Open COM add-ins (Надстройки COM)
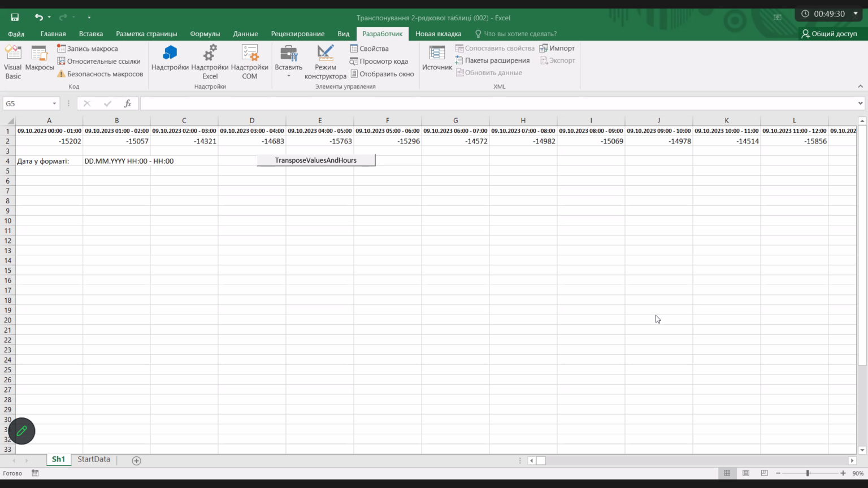This screenshot has width=868, height=488. pos(249,62)
